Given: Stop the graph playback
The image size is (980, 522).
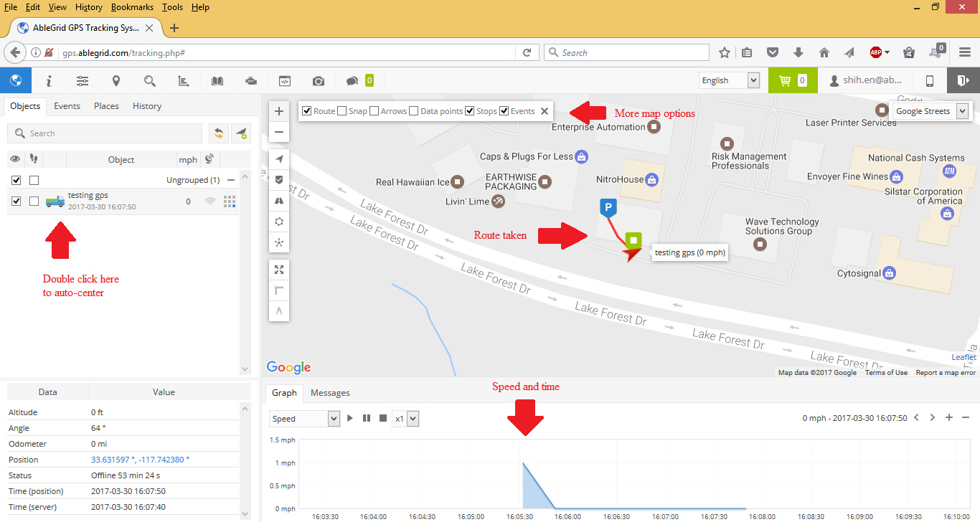Looking at the screenshot, I should [383, 418].
